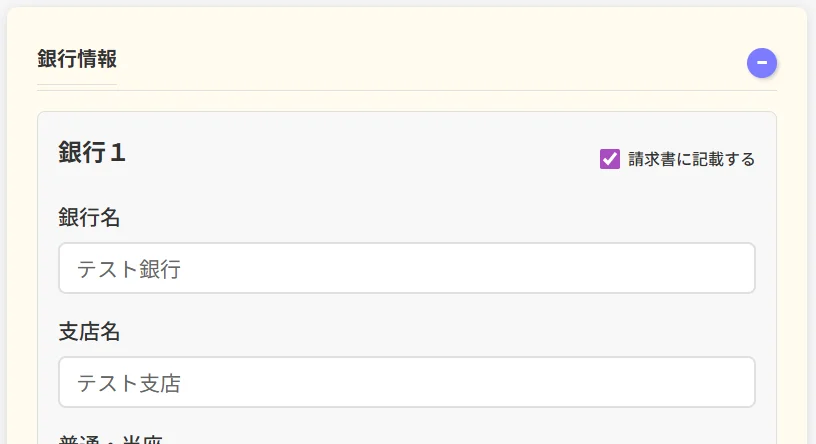The height and width of the screenshot is (444, 816).
Task: Click the テスト支店 placeholder text
Action: pyautogui.click(x=129, y=382)
